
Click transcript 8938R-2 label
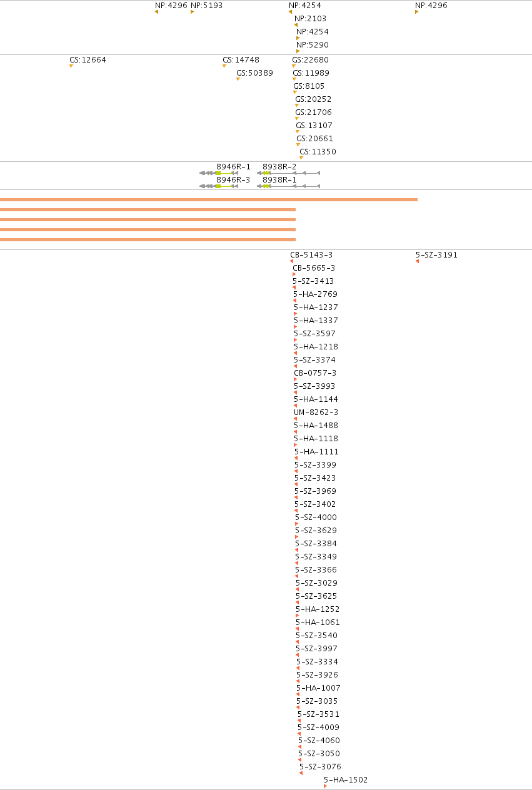[279, 167]
